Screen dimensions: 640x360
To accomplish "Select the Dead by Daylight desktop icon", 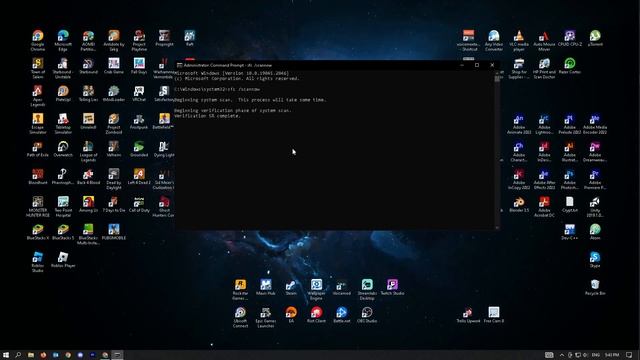I will pyautogui.click(x=113, y=179).
